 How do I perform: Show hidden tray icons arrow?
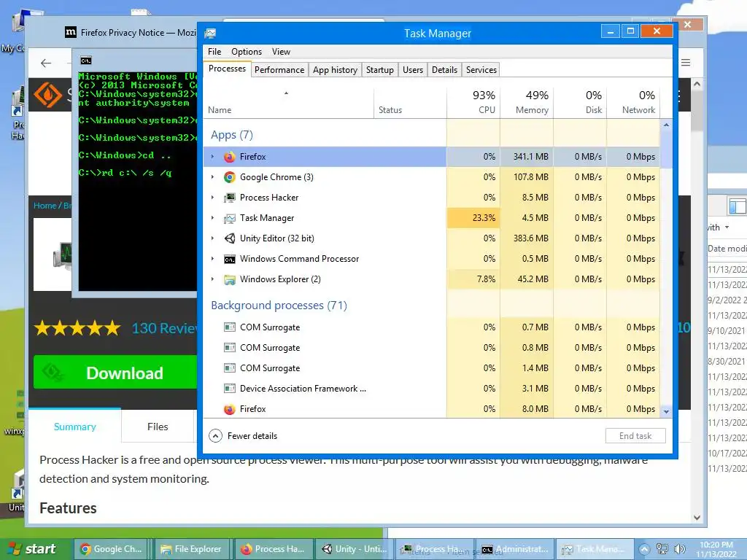pyautogui.click(x=644, y=549)
